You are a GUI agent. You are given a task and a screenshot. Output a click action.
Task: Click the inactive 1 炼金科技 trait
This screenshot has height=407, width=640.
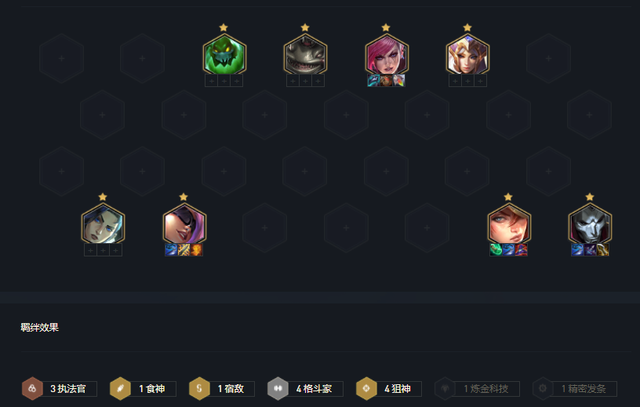pyautogui.click(x=477, y=389)
